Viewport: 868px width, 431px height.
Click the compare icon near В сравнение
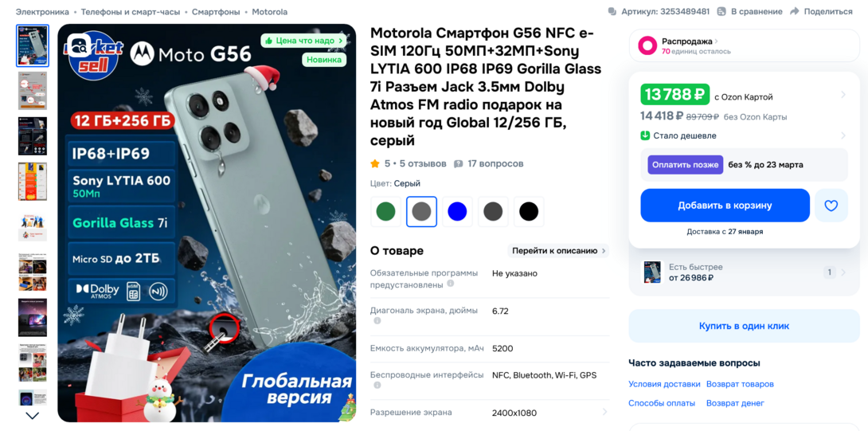[721, 12]
